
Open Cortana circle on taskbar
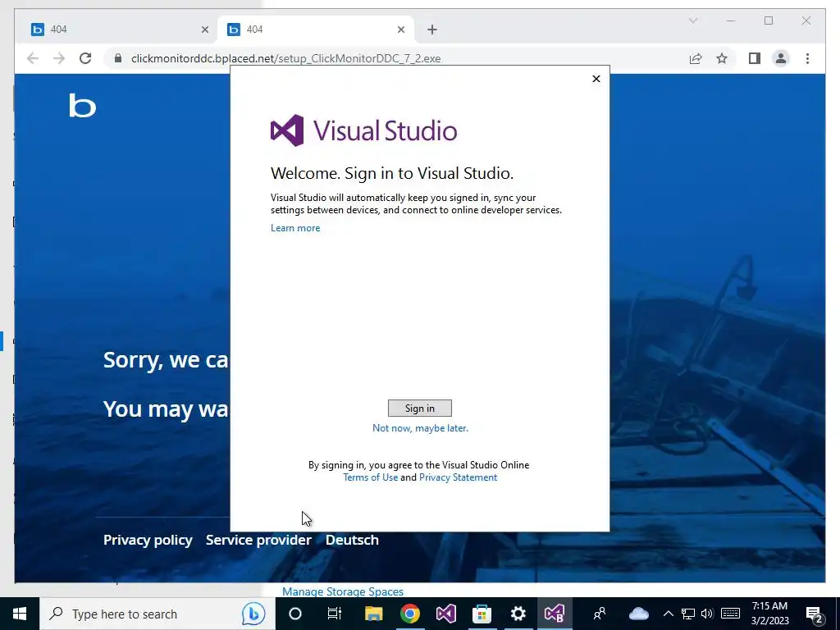(295, 614)
